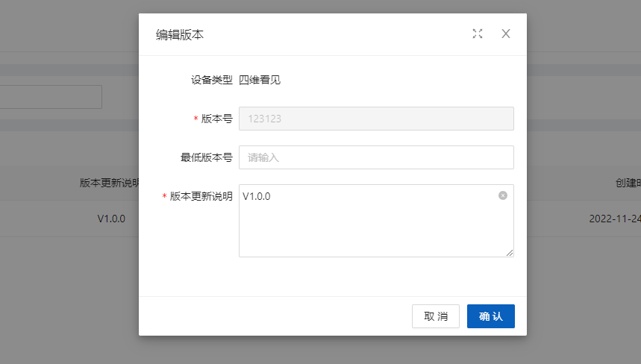Click the 确认 button
The width and height of the screenshot is (641, 364).
click(490, 316)
